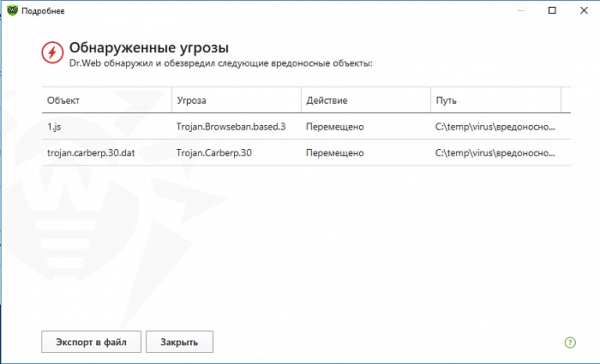
Task: Click the Trojan.Browseban.based.3 threat cell
Action: pos(230,127)
